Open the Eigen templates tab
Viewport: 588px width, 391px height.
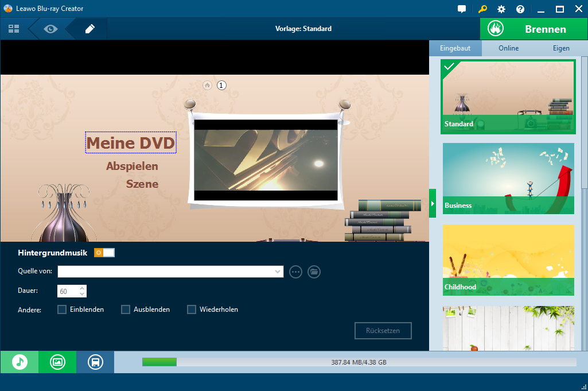560,48
